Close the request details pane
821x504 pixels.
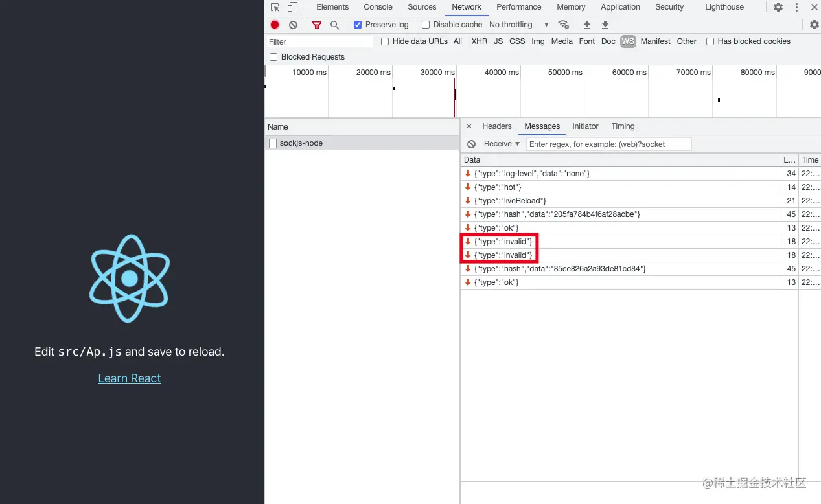[469, 126]
